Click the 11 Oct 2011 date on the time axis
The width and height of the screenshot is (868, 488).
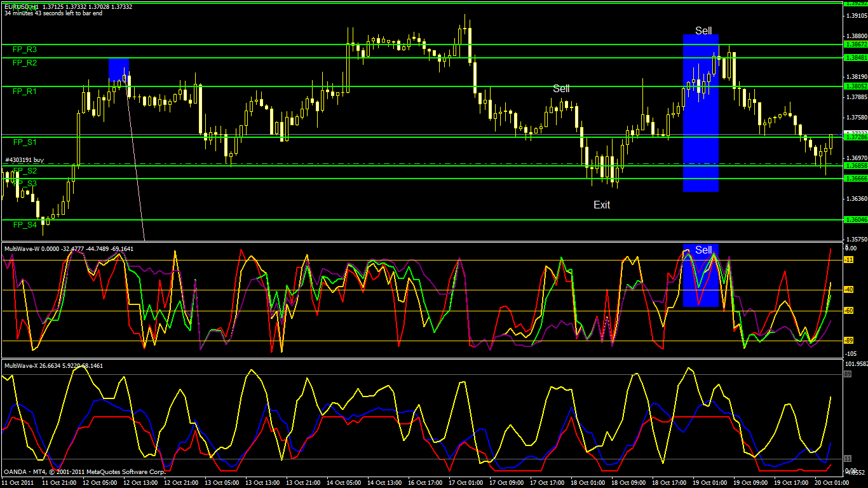tap(18, 483)
